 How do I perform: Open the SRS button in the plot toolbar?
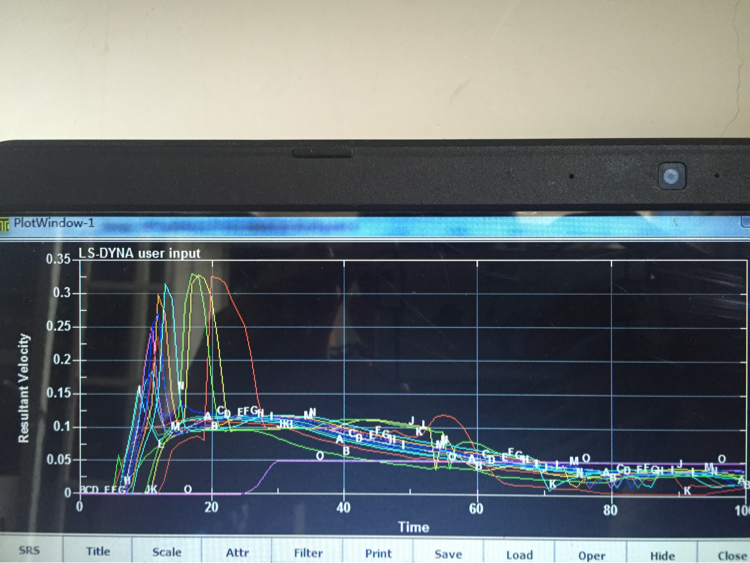pyautogui.click(x=30, y=549)
